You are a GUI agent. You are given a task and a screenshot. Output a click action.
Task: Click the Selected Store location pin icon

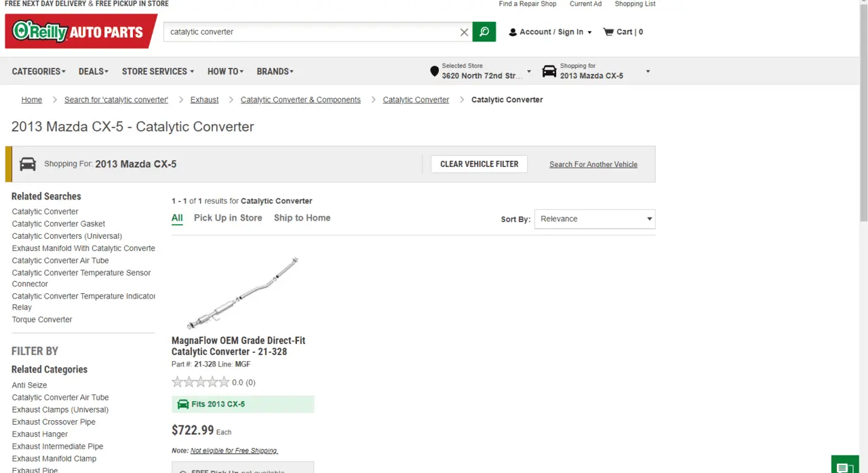(435, 71)
